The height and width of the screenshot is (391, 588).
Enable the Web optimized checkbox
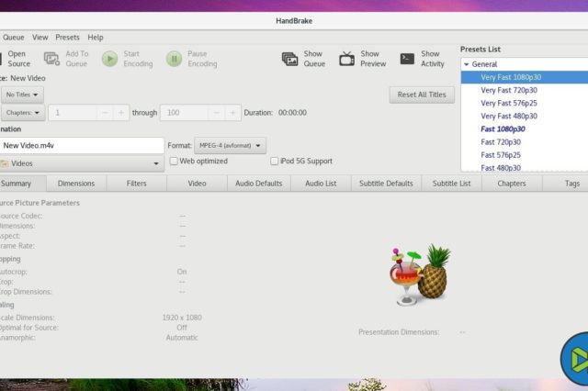(174, 161)
